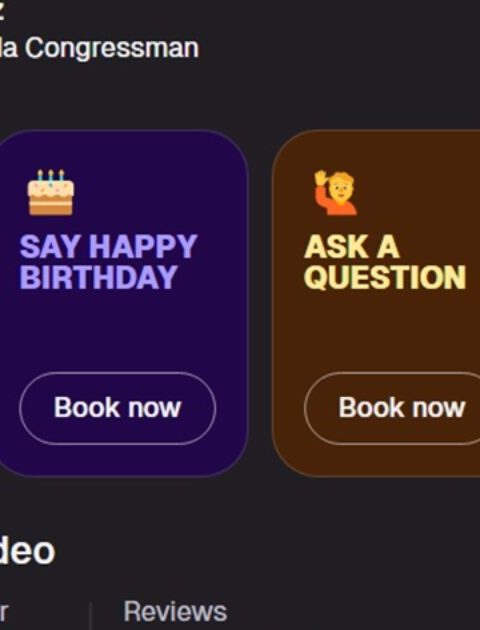Book now on the Say Happy Birthday card

point(117,408)
